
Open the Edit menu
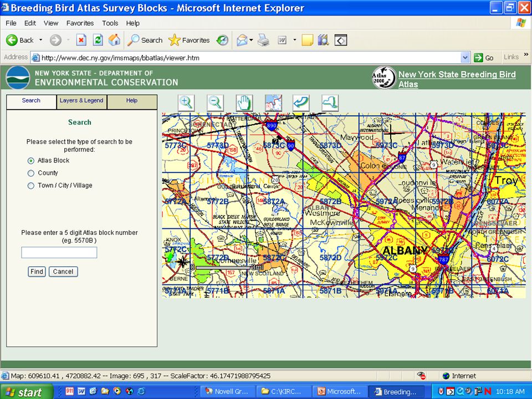[x=30, y=23]
